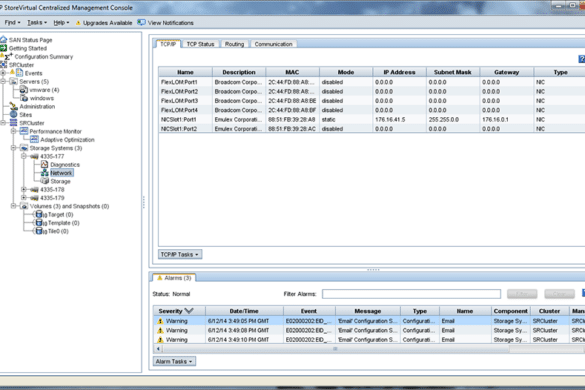Click the vmware (4) server icon
Viewport: 585px width, 390px height.
tap(24, 90)
